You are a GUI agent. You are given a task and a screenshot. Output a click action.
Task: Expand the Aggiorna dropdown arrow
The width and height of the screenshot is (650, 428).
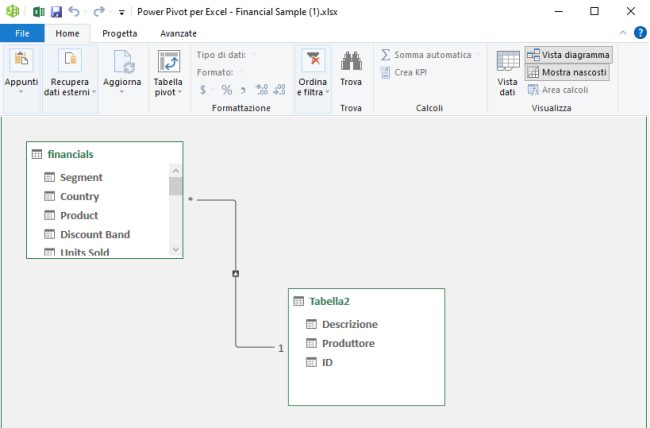pyautogui.click(x=122, y=92)
